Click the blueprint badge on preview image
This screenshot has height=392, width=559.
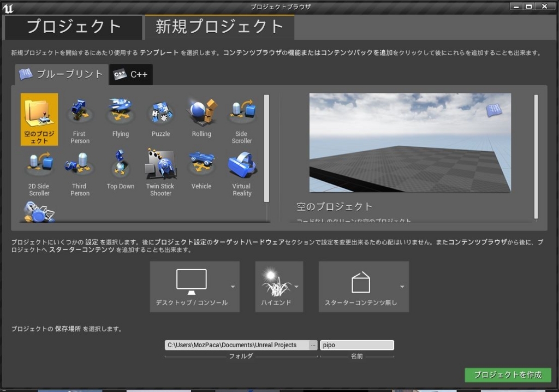coord(493,110)
